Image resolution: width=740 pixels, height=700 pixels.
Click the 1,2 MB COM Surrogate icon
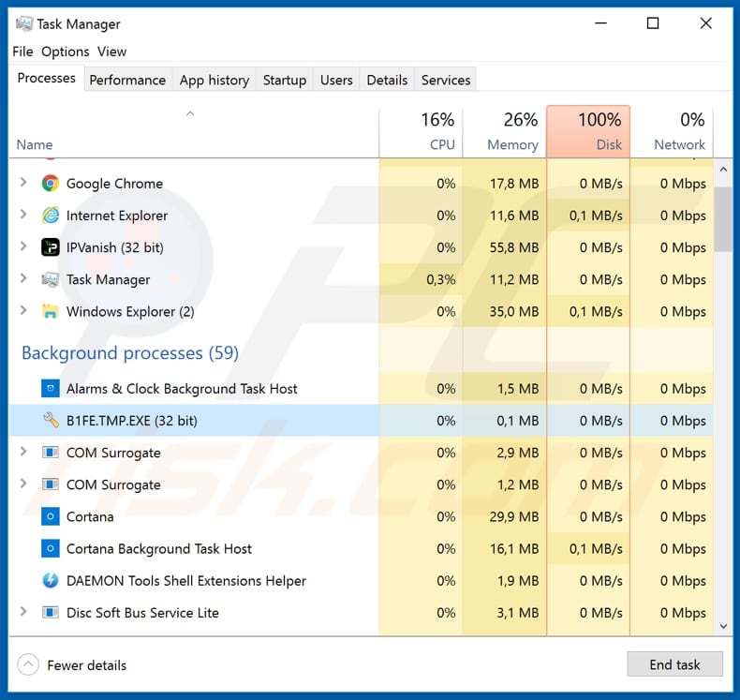(x=50, y=484)
